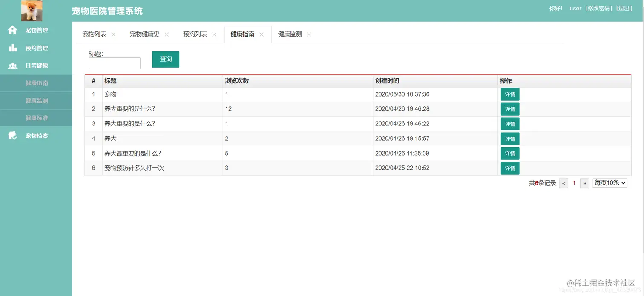Open 详情 for the 养犬 row
644x296 pixels.
click(510, 139)
